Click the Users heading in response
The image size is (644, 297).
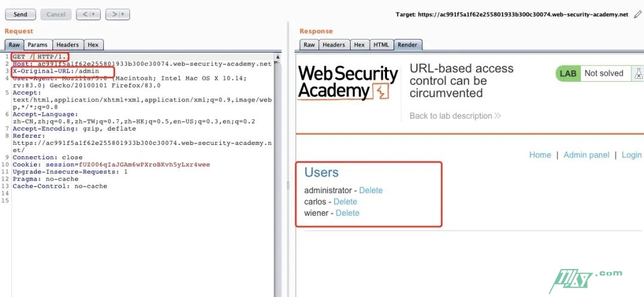[321, 172]
